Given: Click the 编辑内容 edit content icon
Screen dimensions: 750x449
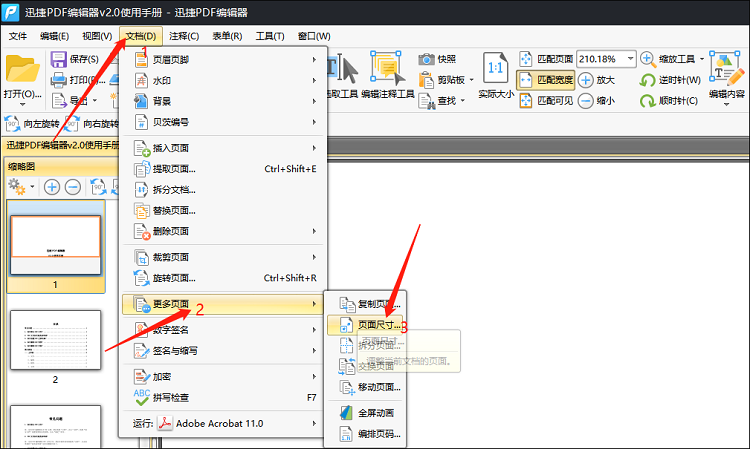Looking at the screenshot, I should (727, 69).
